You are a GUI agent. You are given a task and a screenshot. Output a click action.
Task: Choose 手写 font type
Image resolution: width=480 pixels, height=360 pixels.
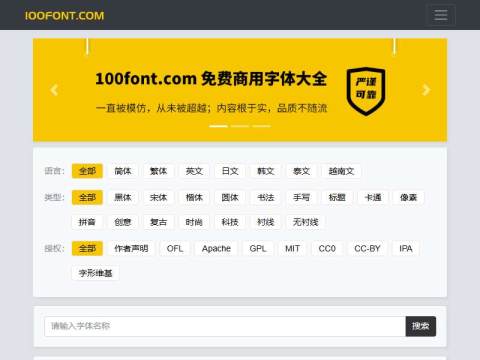click(301, 197)
